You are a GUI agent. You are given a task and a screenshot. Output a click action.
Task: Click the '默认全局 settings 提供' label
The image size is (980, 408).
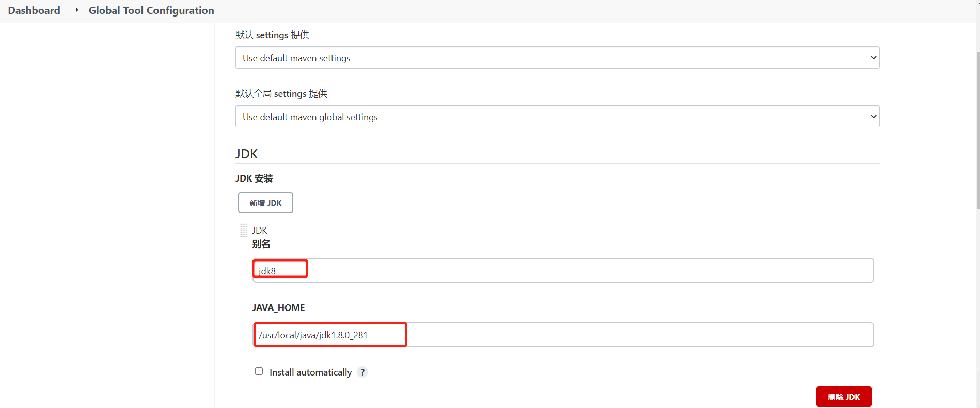pos(281,94)
